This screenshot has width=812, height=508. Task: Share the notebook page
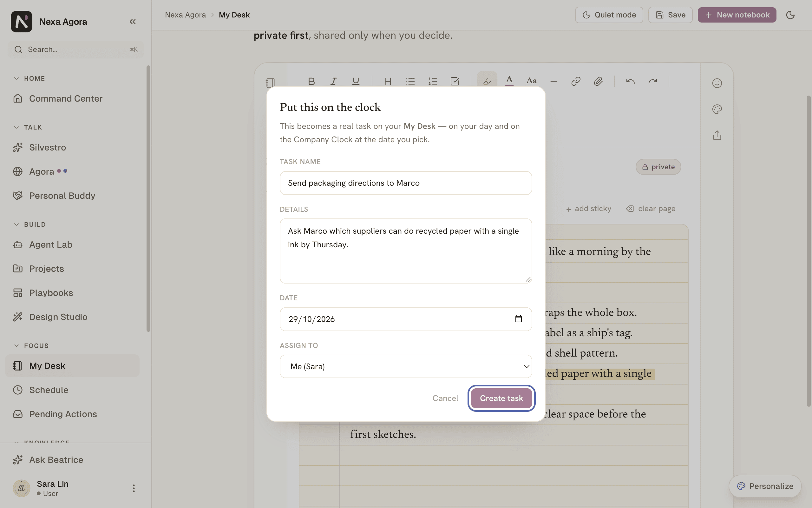717,135
